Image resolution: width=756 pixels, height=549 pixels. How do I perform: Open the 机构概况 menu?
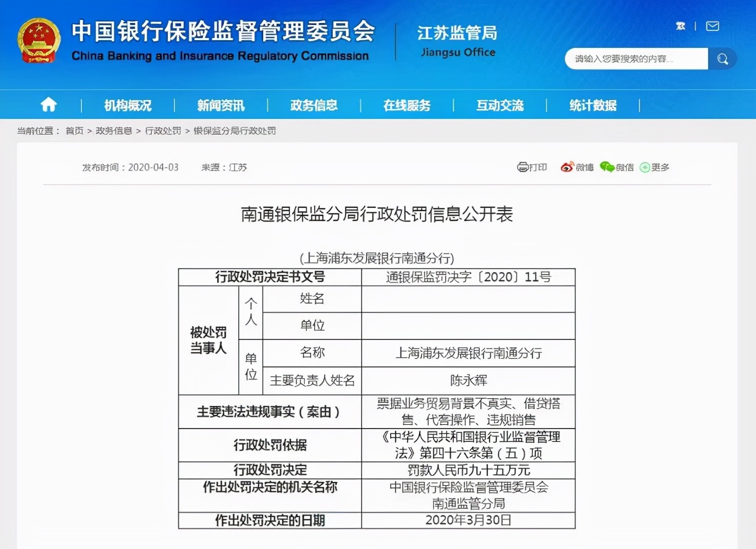(128, 105)
